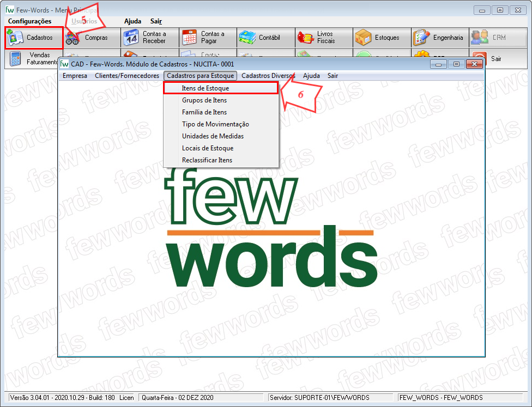Select Tipo de Movimentação entry
The image size is (532, 407).
point(221,124)
